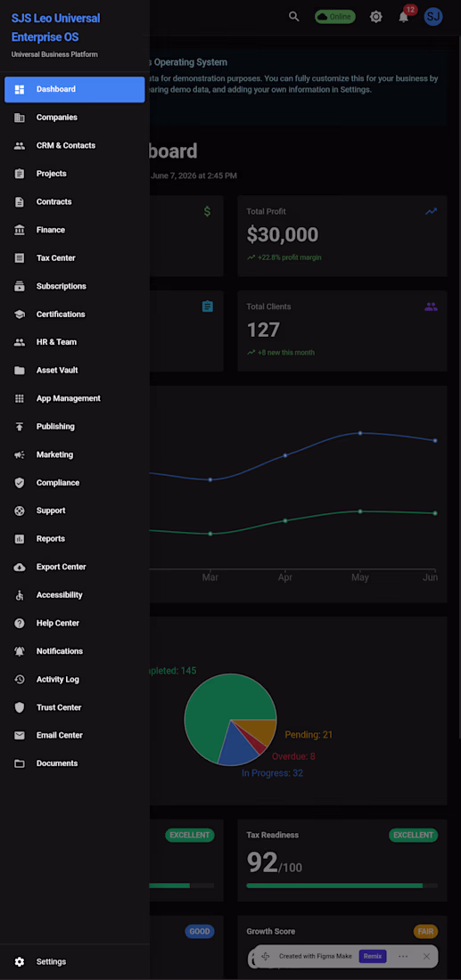Click the Email Center envelope icon
Image resolution: width=461 pixels, height=980 pixels.
pyautogui.click(x=20, y=736)
